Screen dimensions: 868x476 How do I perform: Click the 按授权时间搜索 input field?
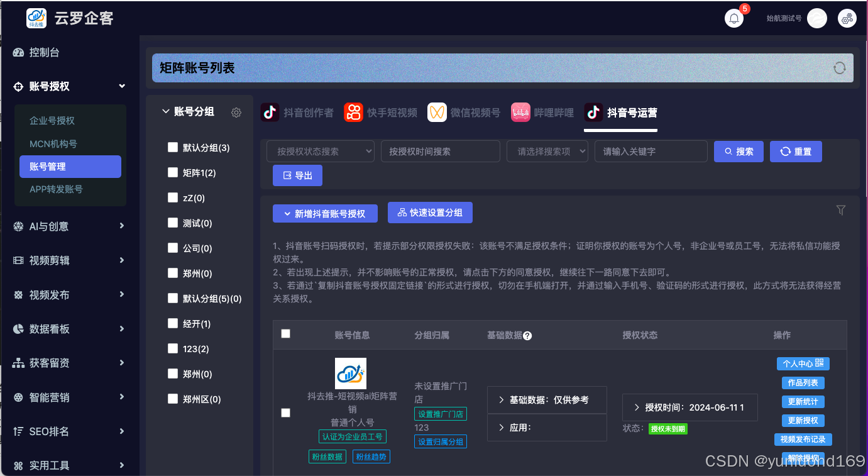(x=441, y=152)
